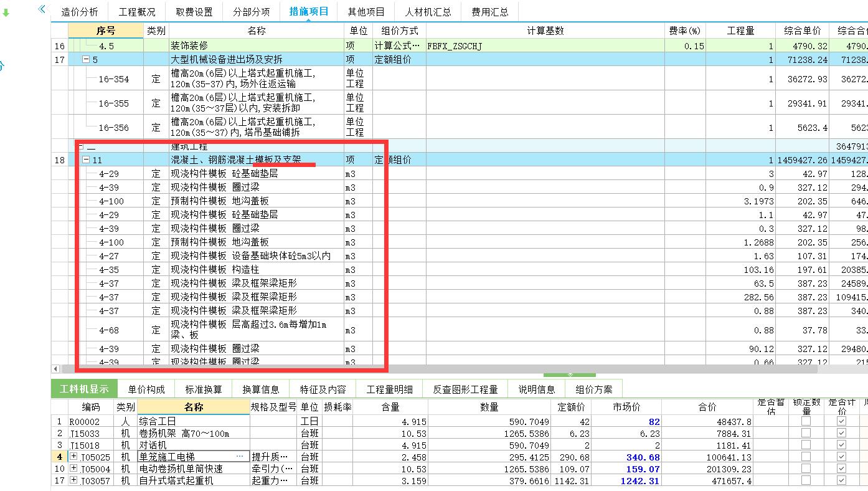The height and width of the screenshot is (491, 868).
Task: Switch to 人材机汇总 tab
Action: [x=428, y=12]
